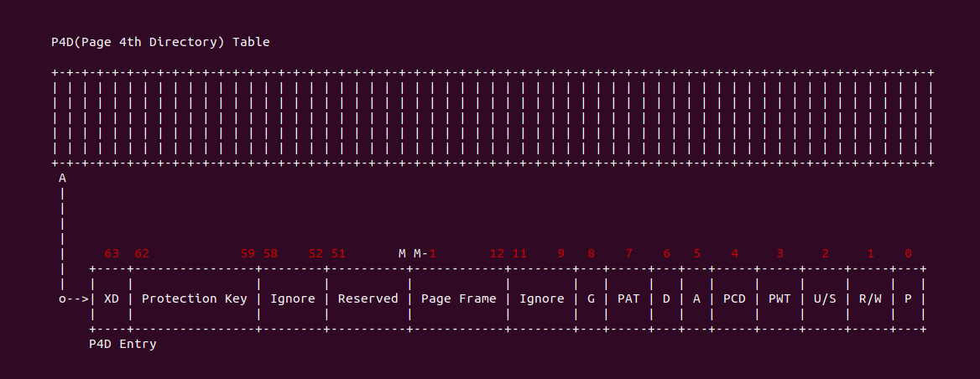Click the P4D Entry label text
This screenshot has height=379, width=980.
point(122,344)
